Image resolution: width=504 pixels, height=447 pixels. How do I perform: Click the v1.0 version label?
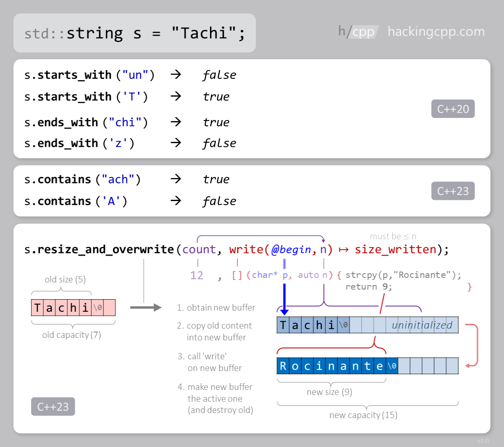(483, 441)
